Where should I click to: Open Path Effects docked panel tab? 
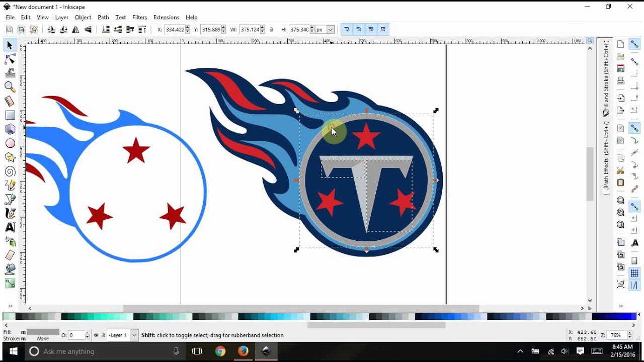click(606, 158)
